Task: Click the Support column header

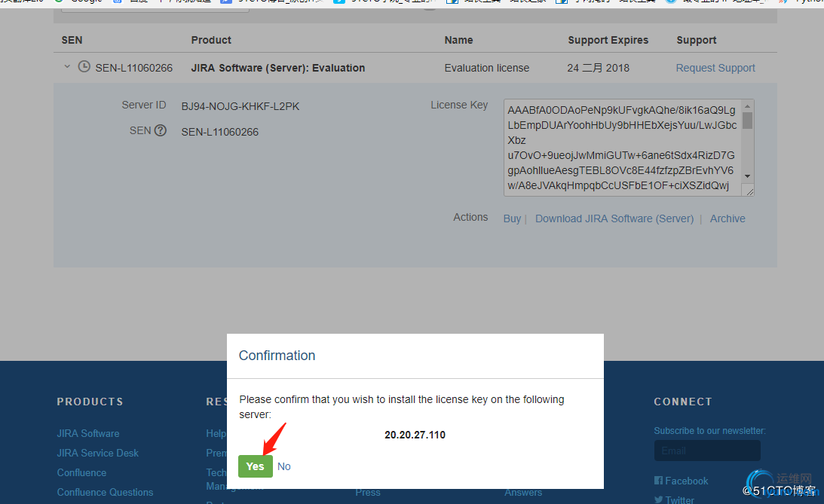Action: click(x=697, y=40)
